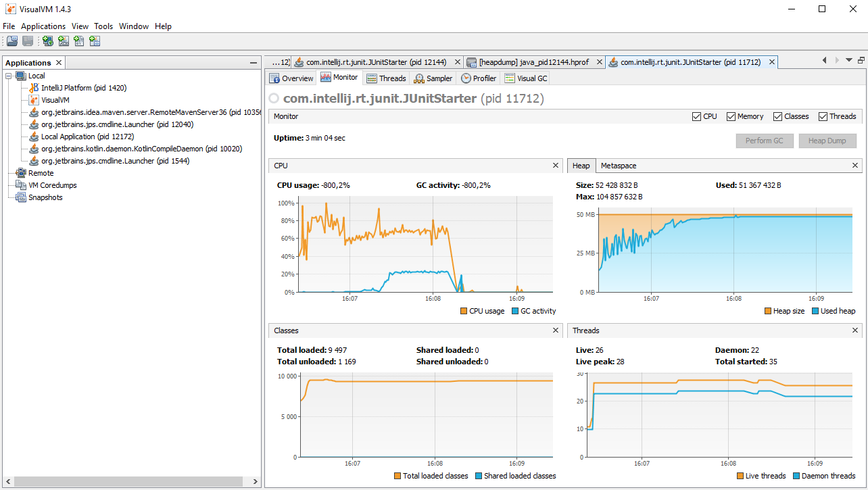The height and width of the screenshot is (490, 868).
Task: Open the Applications menu
Action: coord(43,26)
